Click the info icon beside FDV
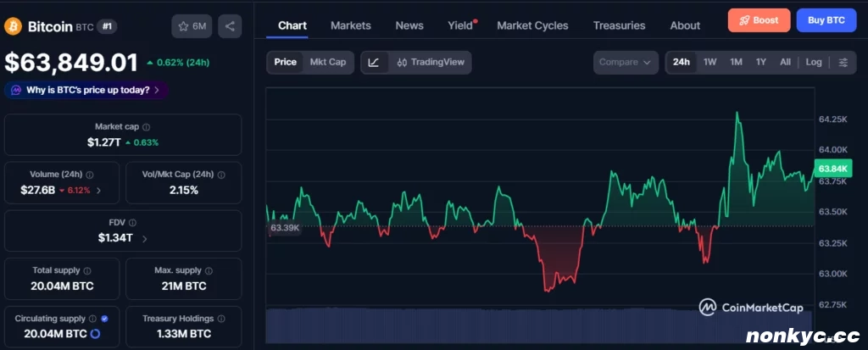 pos(132,223)
